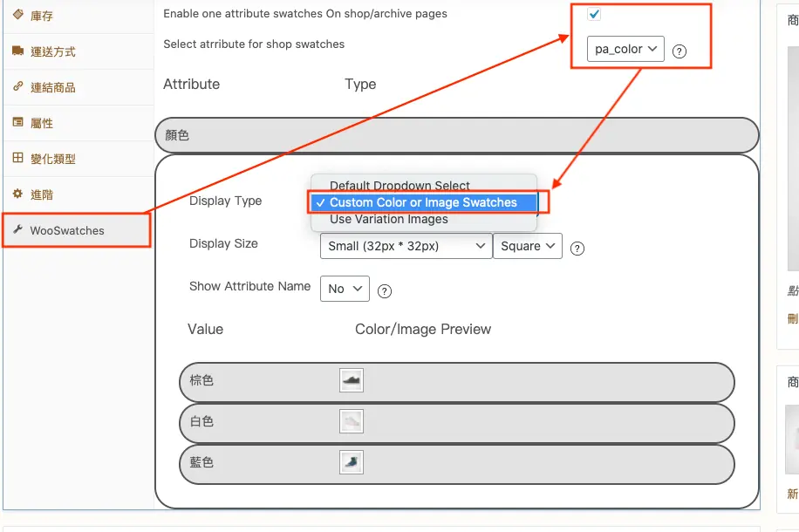Click the WooSwatches wrench icon
The width and height of the screenshot is (799, 532).
[x=17, y=229]
